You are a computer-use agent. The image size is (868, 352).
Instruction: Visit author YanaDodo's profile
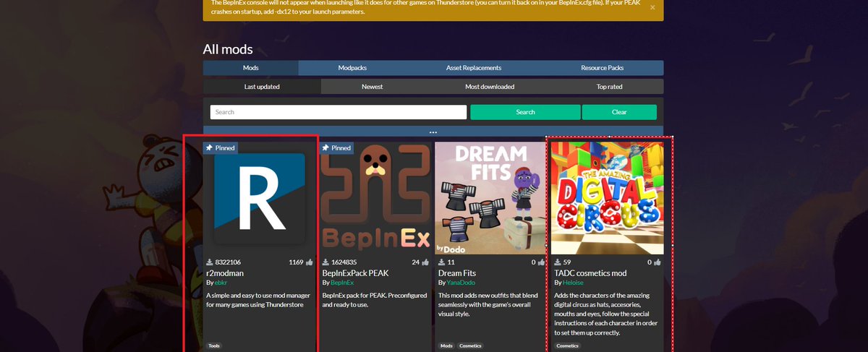point(461,283)
